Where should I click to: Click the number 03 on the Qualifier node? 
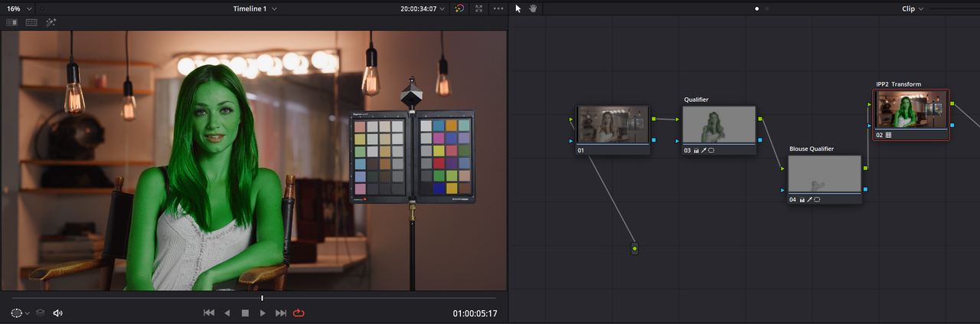[x=687, y=150]
